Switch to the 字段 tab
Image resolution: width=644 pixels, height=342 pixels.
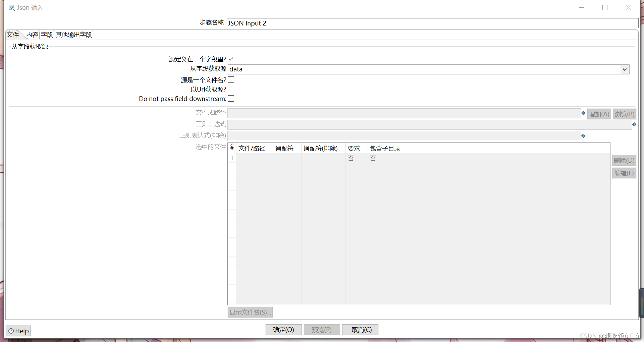pos(47,35)
